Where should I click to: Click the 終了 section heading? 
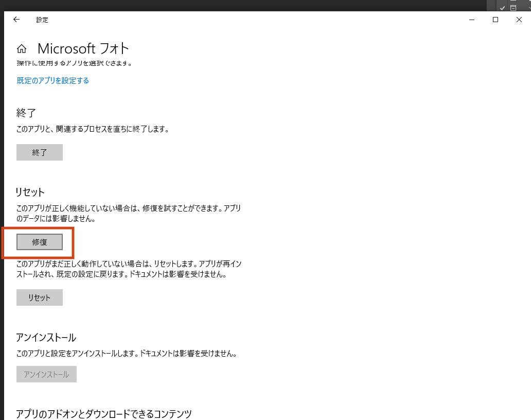(26, 113)
